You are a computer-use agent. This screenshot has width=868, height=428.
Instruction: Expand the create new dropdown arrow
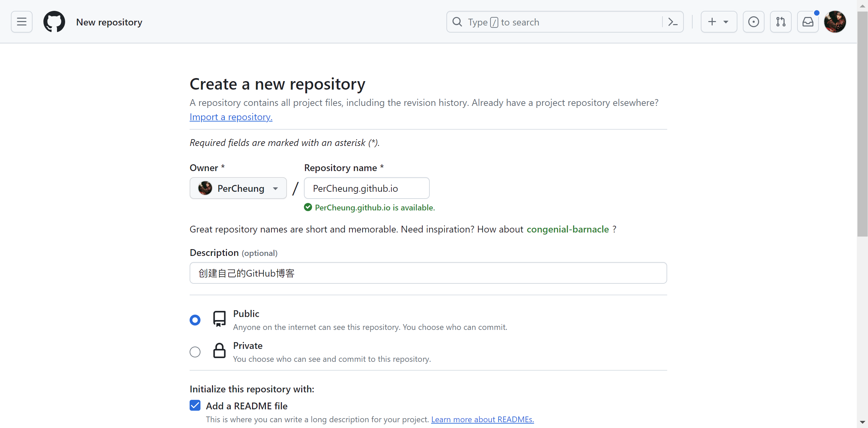click(x=726, y=22)
